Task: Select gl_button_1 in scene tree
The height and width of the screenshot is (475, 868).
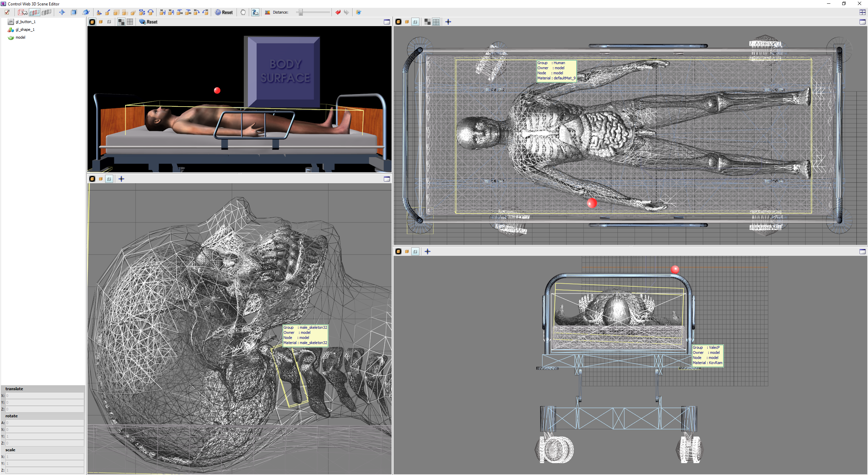Action: [x=25, y=22]
